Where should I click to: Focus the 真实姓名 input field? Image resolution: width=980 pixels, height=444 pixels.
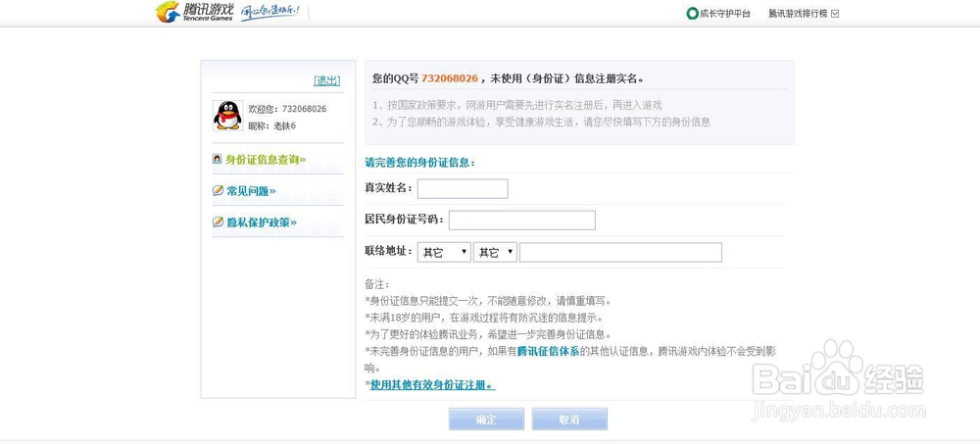point(463,189)
